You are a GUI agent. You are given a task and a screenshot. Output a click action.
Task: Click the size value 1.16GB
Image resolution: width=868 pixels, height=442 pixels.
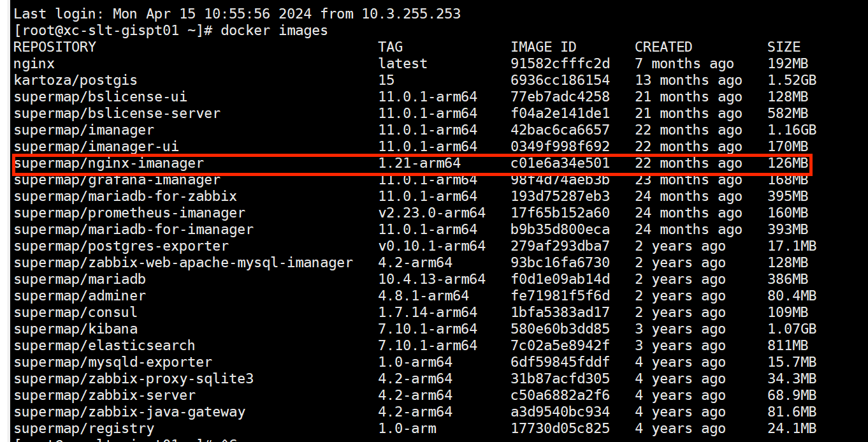click(792, 130)
